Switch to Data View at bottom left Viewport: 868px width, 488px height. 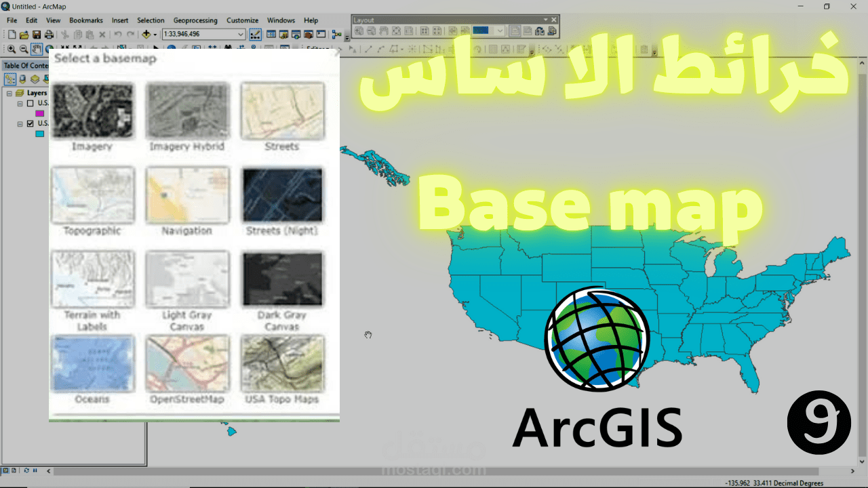coord(5,470)
